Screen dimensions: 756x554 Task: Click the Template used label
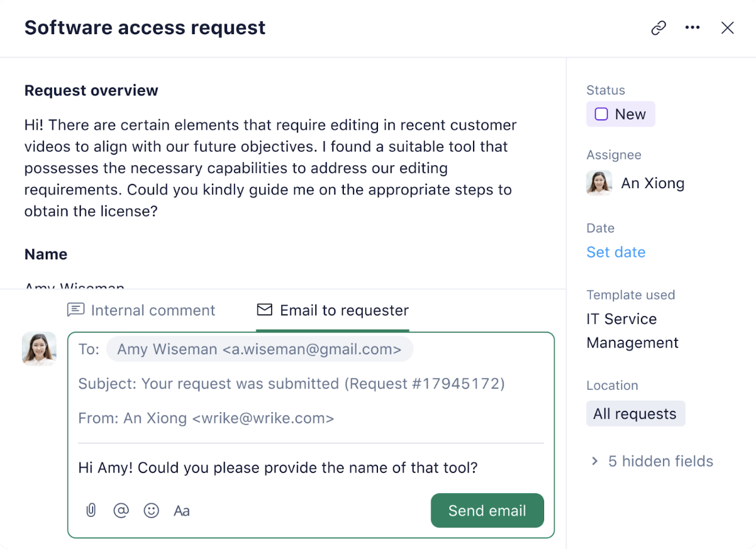point(631,295)
